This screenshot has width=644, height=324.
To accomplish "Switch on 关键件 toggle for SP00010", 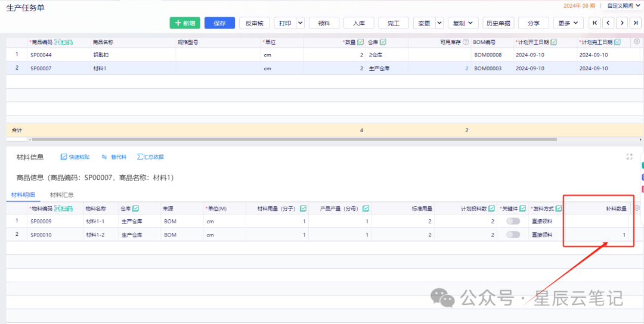I will click(513, 235).
